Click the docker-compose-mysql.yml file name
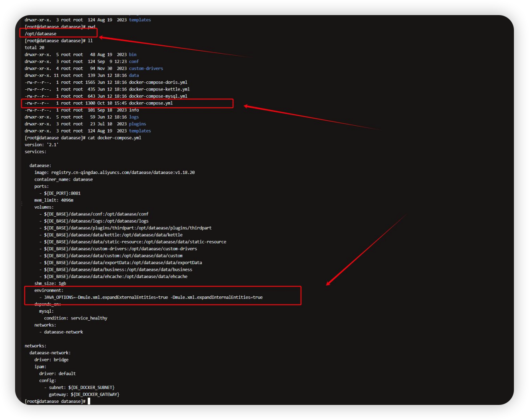 tap(158, 96)
